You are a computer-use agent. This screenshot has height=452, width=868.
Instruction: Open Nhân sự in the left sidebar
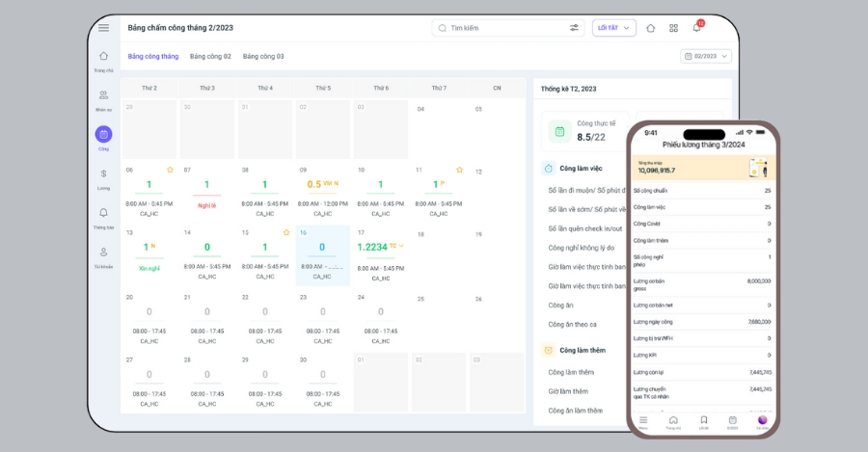[x=103, y=97]
